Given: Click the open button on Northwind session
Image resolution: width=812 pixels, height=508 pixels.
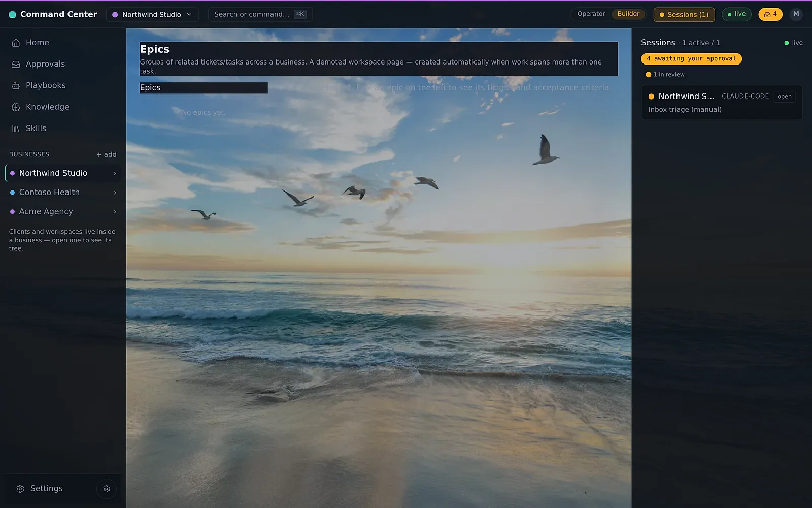Looking at the screenshot, I should tap(784, 97).
